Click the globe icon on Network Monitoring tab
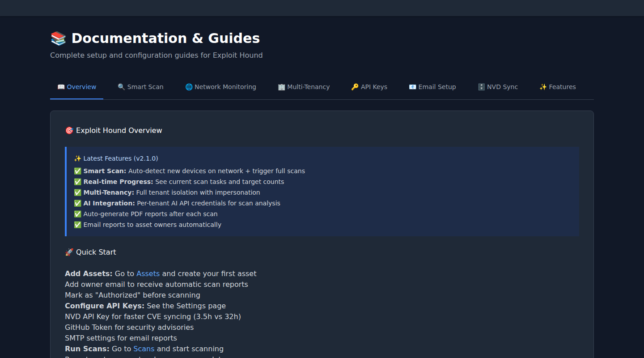 189,87
